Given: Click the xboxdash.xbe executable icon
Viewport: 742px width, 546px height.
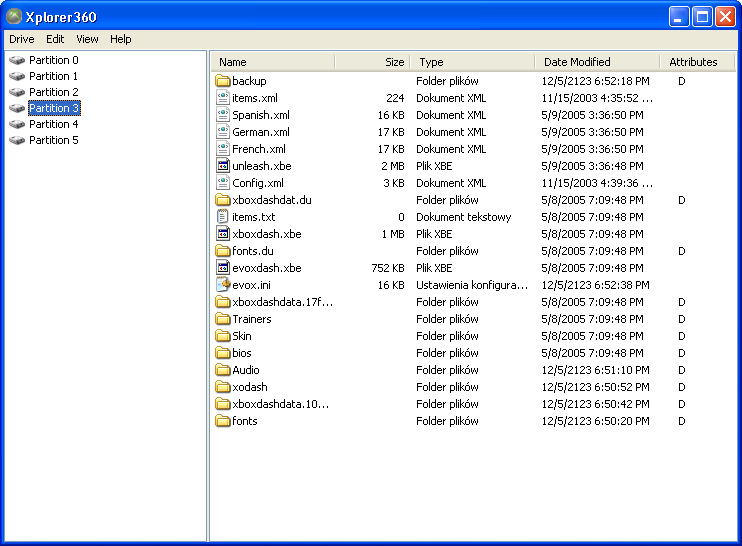Looking at the screenshot, I should pyautogui.click(x=222, y=234).
